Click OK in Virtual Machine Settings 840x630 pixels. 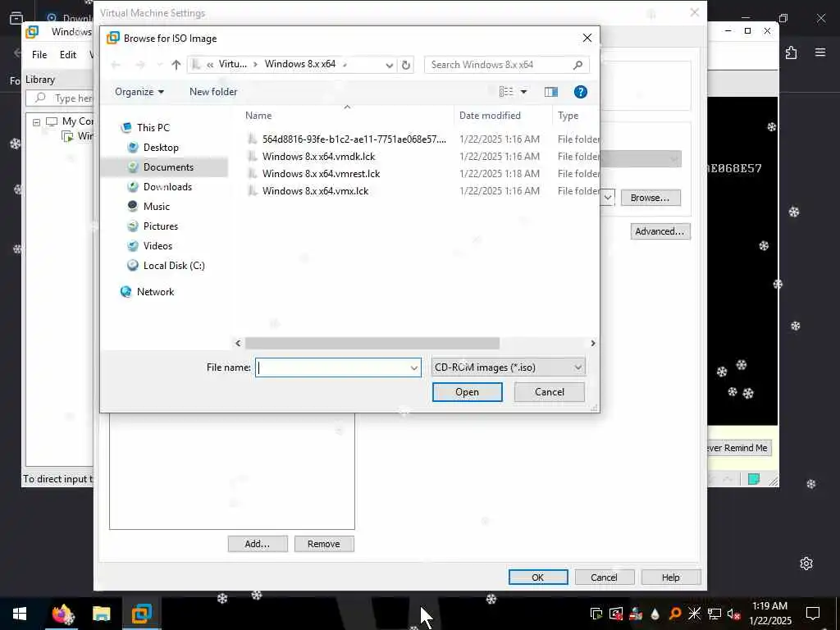tap(538, 577)
